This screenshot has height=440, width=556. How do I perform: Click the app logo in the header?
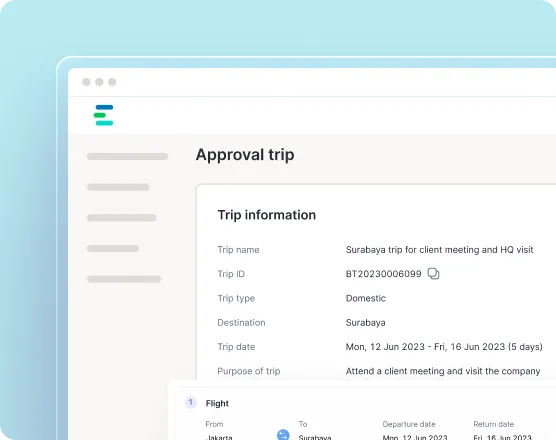pos(104,115)
